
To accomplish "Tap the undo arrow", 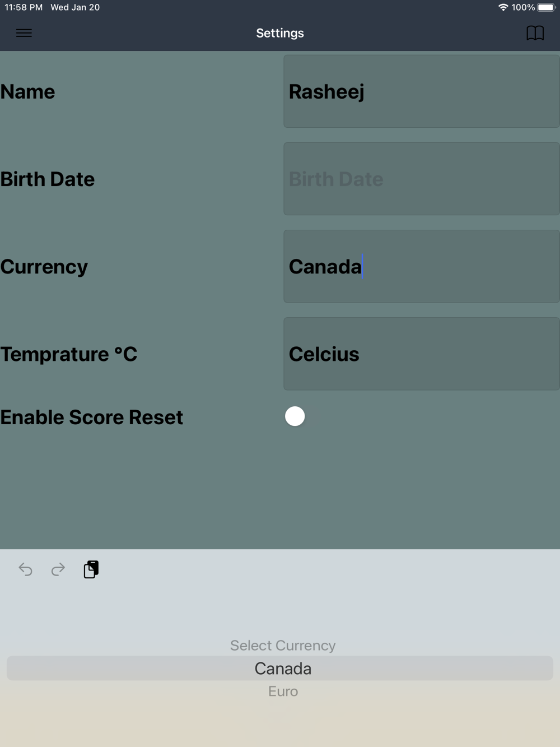I will click(25, 569).
